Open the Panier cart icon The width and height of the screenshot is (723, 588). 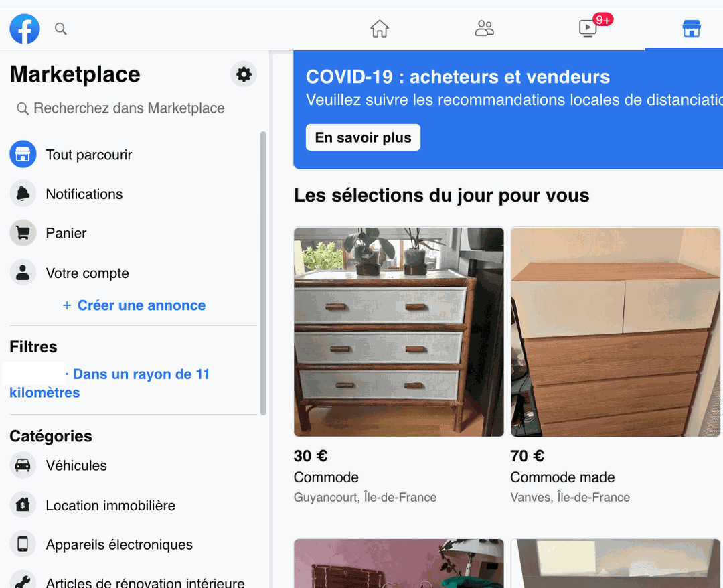click(23, 233)
